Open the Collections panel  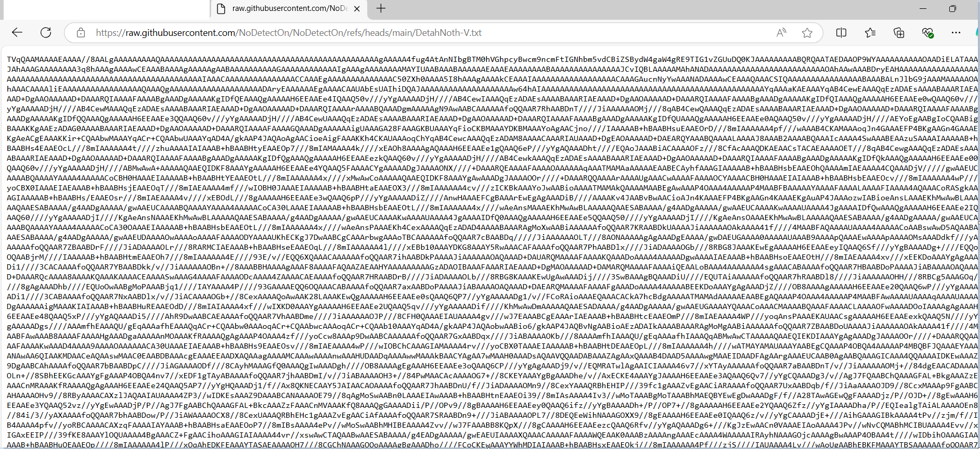[x=899, y=33]
